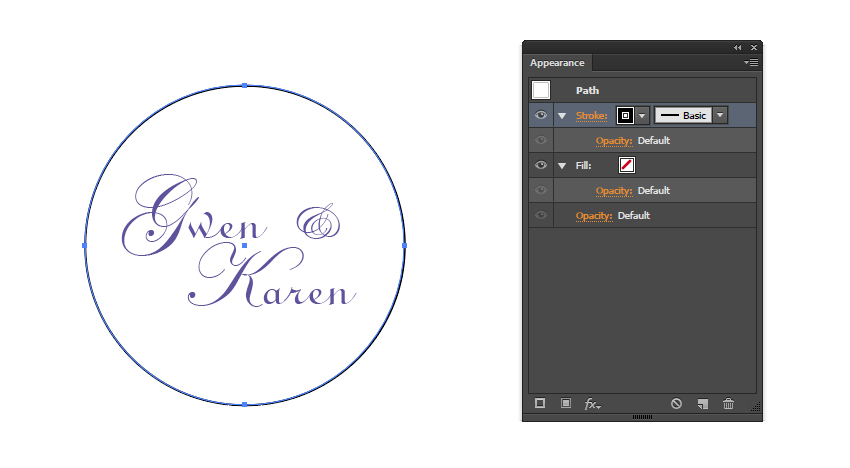The width and height of the screenshot is (850, 468).
Task: Open the Stroke panel link
Action: 591,116
